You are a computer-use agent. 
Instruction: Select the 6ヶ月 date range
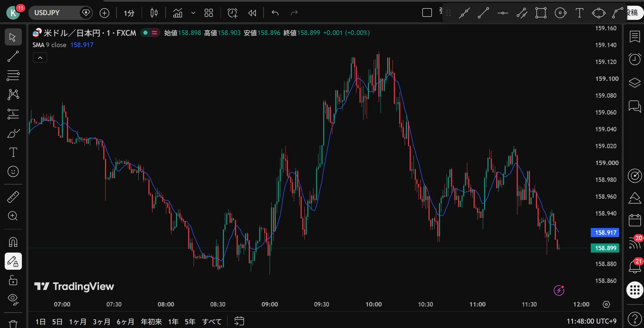[x=126, y=322]
